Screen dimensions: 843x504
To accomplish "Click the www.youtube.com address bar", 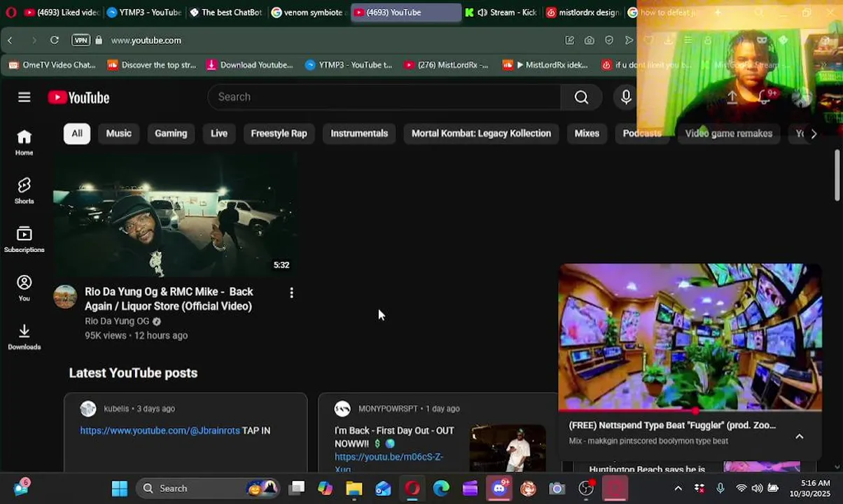I will (x=146, y=40).
